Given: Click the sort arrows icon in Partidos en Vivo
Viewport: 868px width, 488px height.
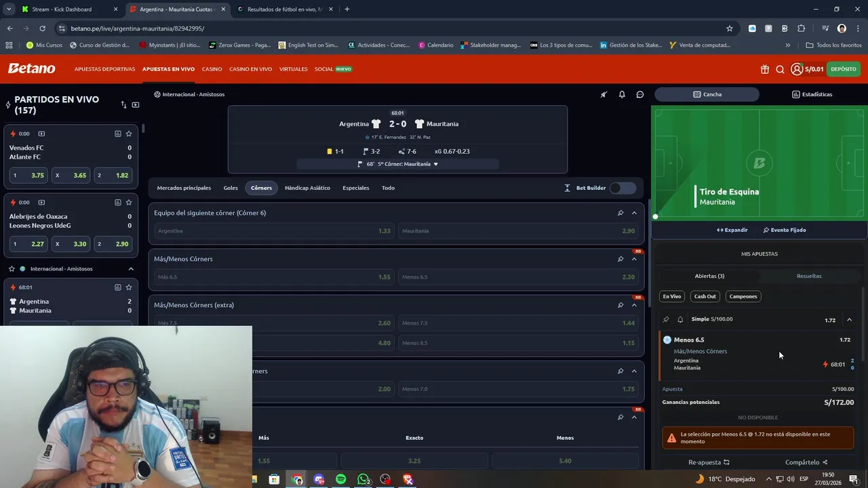Looking at the screenshot, I should pos(123,105).
